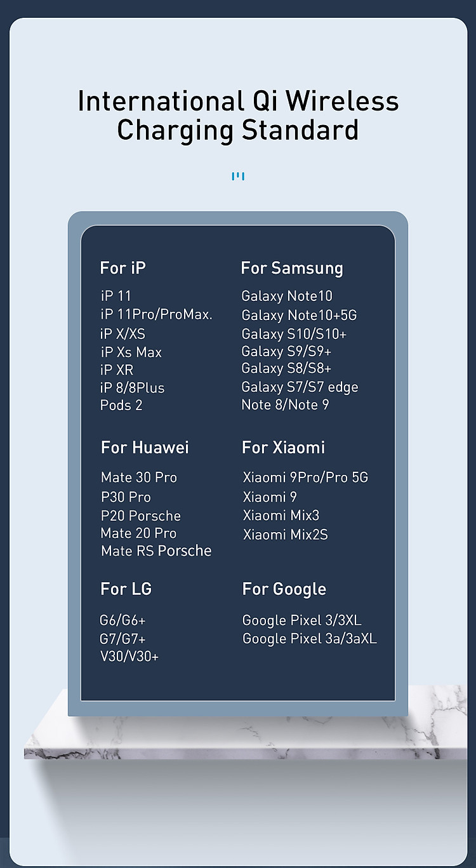
Task: Select Galaxy S7/S7 edge in the list
Action: point(300,387)
